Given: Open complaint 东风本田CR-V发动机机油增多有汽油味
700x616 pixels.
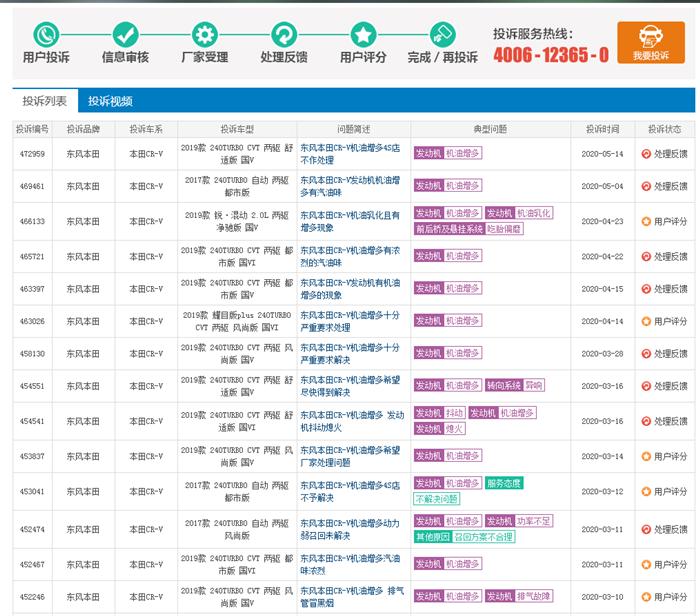Looking at the screenshot, I should (350, 186).
